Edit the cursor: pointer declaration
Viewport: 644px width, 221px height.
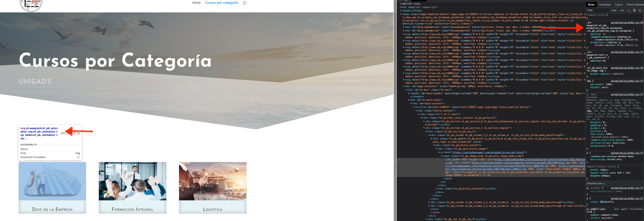[601, 218]
